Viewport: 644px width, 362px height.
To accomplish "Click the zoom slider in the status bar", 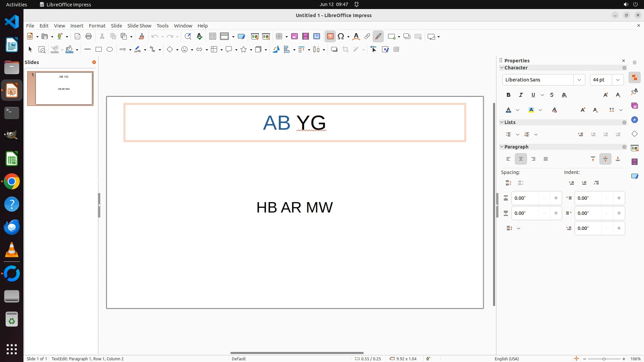I will pyautogui.click(x=604, y=359).
